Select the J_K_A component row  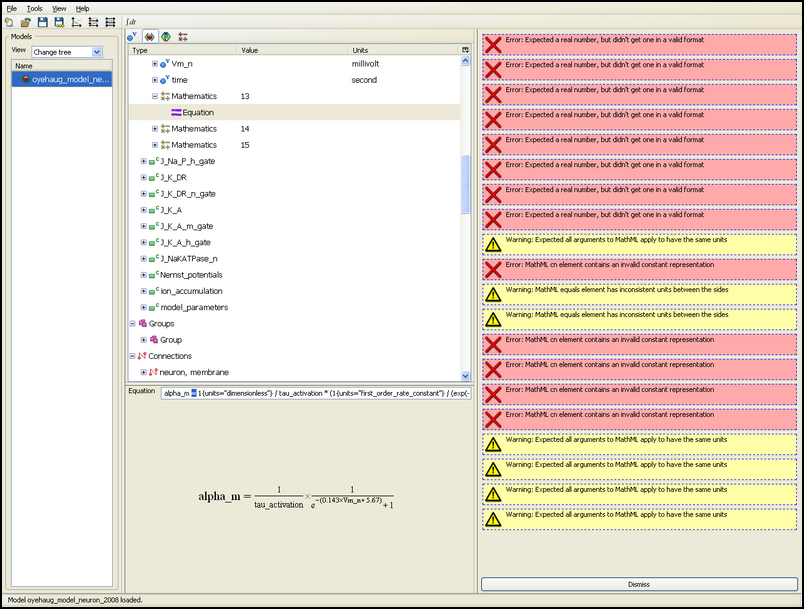coord(294,210)
